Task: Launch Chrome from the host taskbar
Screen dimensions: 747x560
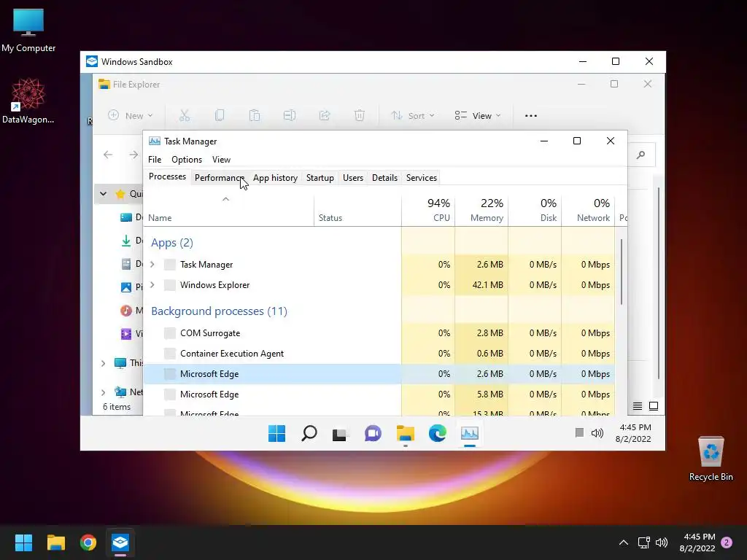Action: pyautogui.click(x=88, y=542)
